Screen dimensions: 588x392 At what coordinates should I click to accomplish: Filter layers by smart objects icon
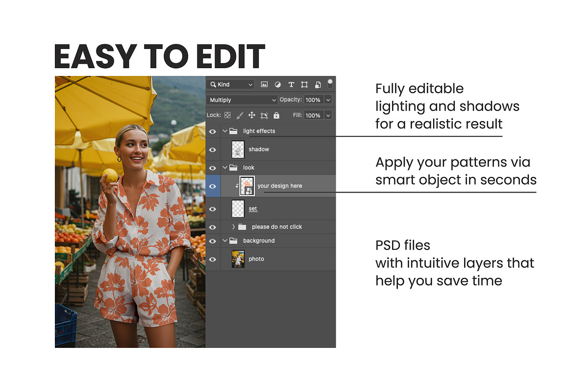[318, 84]
